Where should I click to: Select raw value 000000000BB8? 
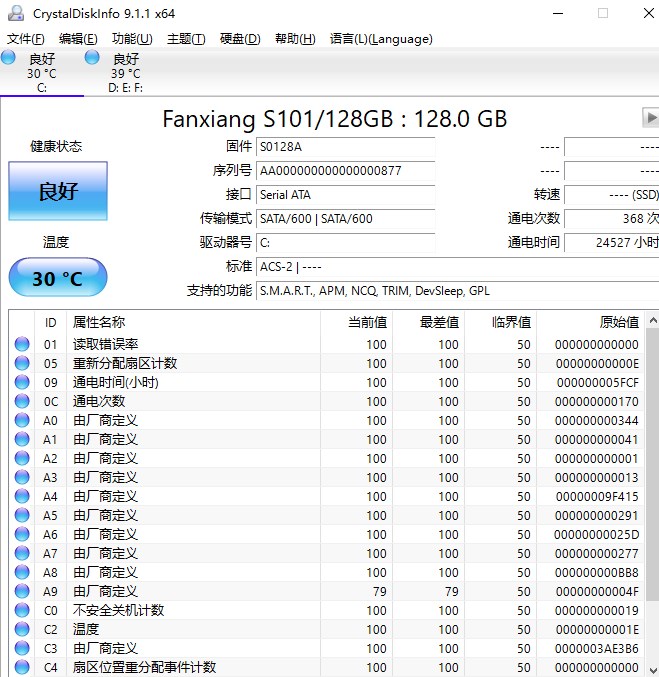pyautogui.click(x=597, y=573)
